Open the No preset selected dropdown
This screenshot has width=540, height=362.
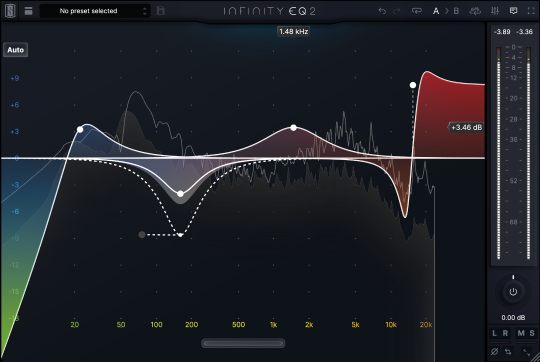coord(95,11)
